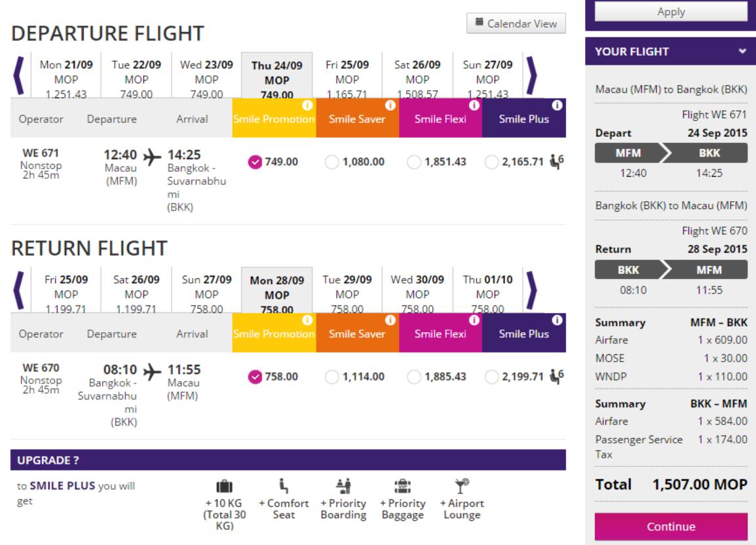This screenshot has width=756, height=545.
Task: Collapse the Your Flight summary panel
Action: [x=742, y=50]
